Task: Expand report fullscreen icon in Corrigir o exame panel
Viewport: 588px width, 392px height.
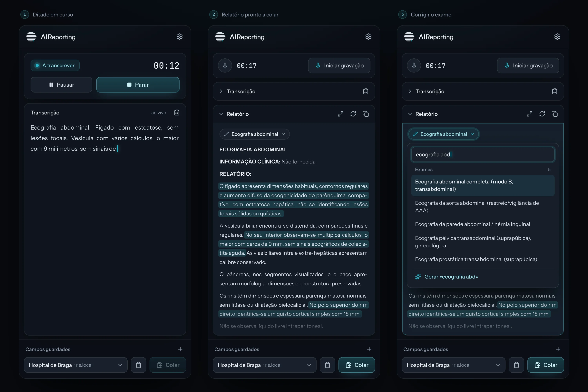Action: (x=530, y=114)
